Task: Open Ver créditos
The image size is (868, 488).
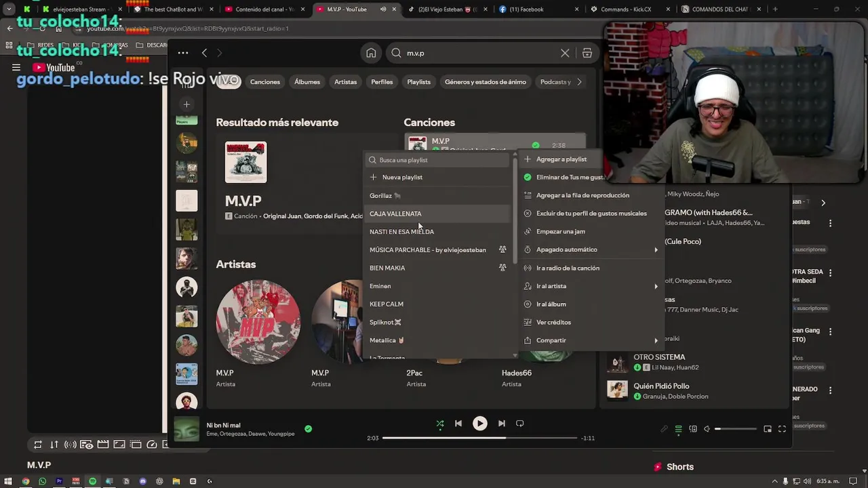Action: (591, 322)
